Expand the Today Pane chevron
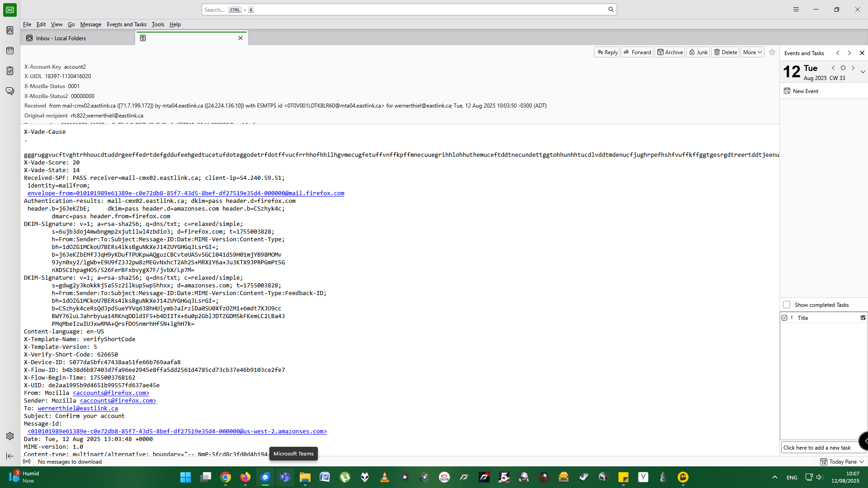 (862, 462)
